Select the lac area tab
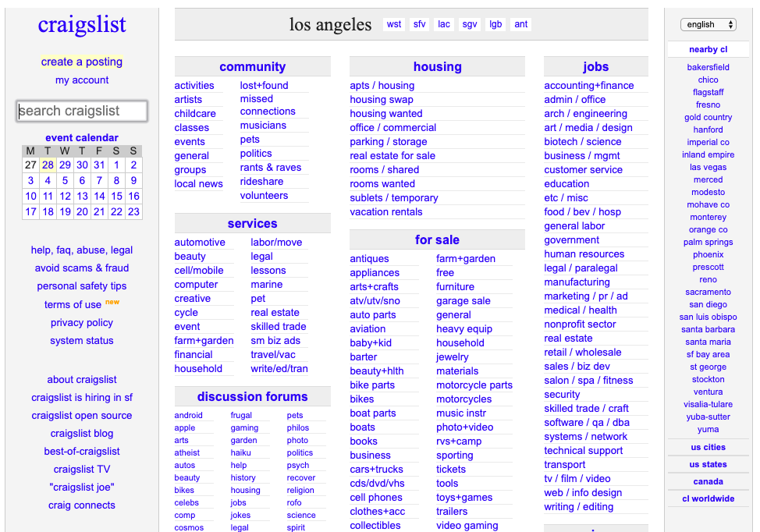This screenshot has width=760, height=532. pos(444,24)
